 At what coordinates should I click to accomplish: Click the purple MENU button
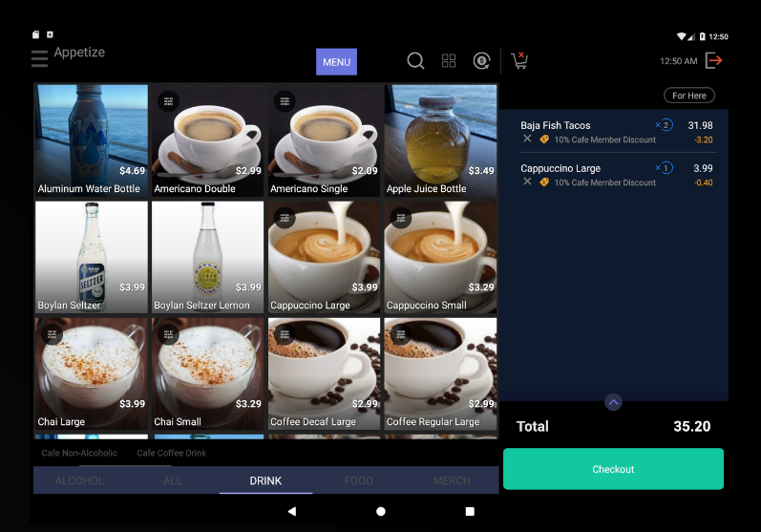[336, 62]
